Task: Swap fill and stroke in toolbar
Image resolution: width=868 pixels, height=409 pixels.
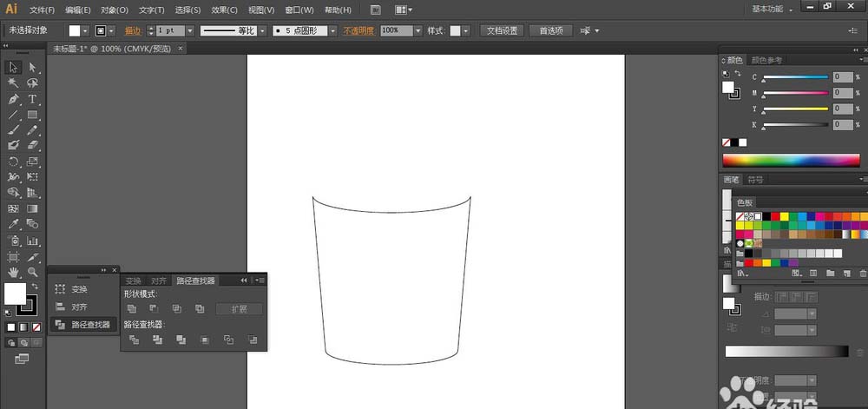Action: (35, 287)
